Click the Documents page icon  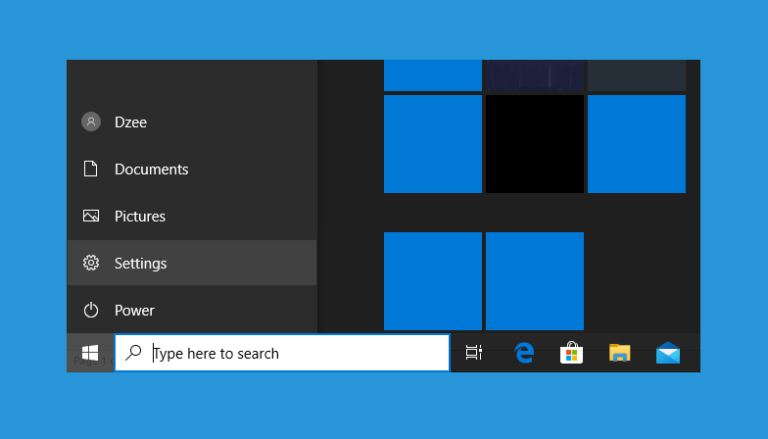point(91,169)
